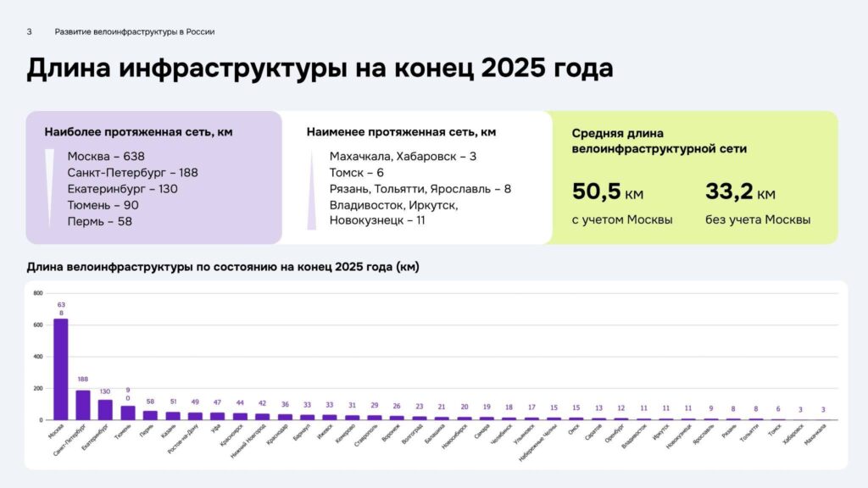Click 'Махачкала, Хабаровск – 3' list entry
This screenshot has width=868, height=488.
tap(403, 156)
